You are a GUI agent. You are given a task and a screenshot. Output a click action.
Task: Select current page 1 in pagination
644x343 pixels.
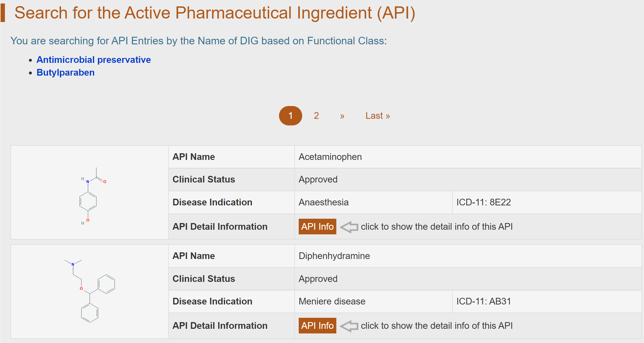coord(290,116)
